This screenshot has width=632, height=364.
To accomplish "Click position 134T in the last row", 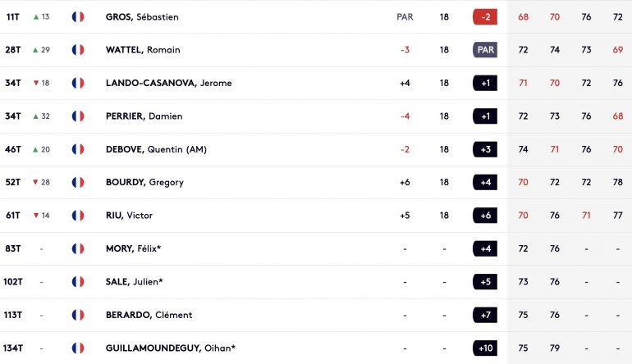I will pyautogui.click(x=13, y=348).
